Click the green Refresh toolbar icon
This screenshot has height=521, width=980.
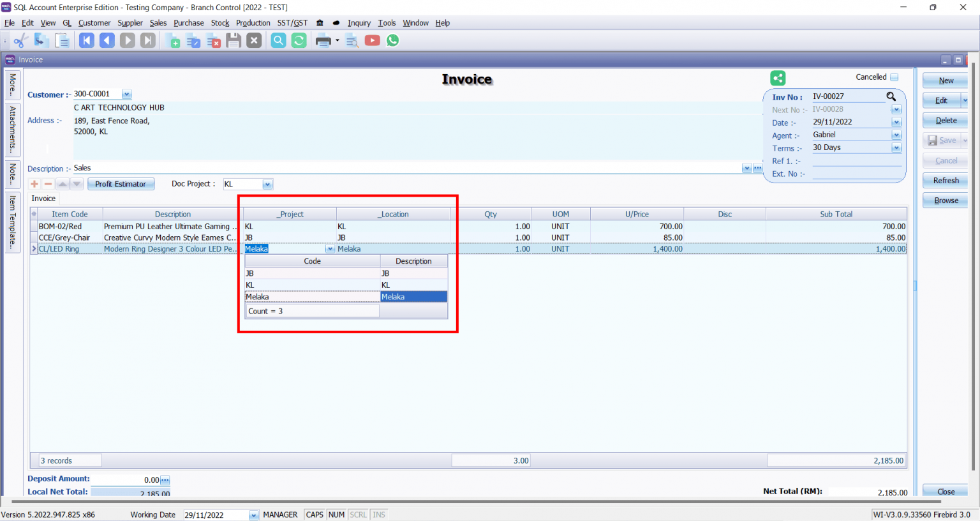(299, 40)
